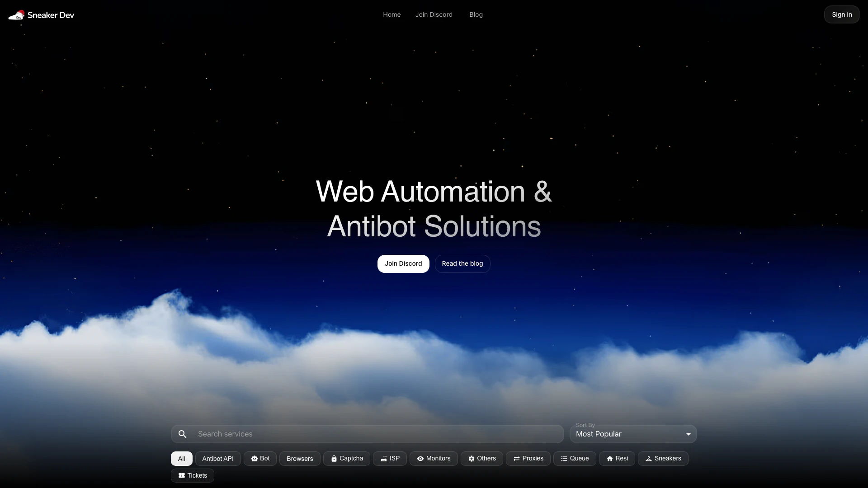Image resolution: width=868 pixels, height=488 pixels.
Task: Select the Others gear chip
Action: tap(481, 458)
